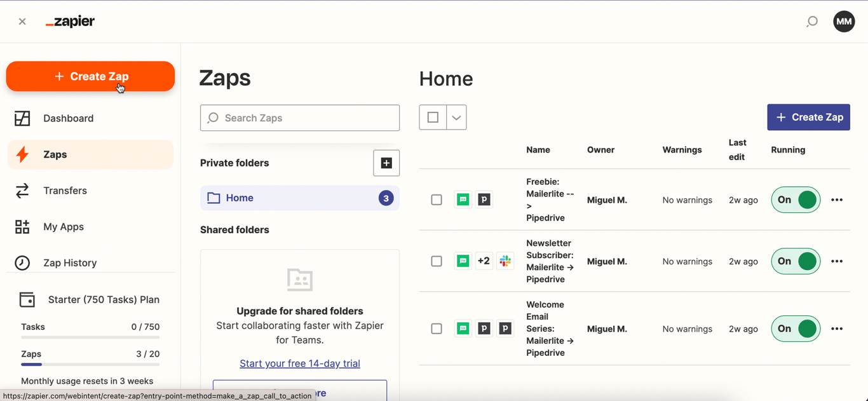
Task: Turn off the Freebie Zap toggle
Action: [x=796, y=200]
